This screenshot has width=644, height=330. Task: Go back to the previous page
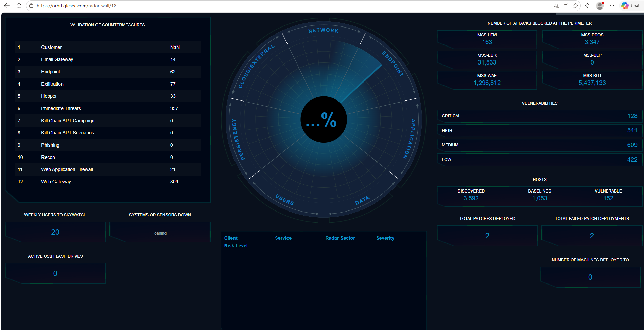(7, 6)
